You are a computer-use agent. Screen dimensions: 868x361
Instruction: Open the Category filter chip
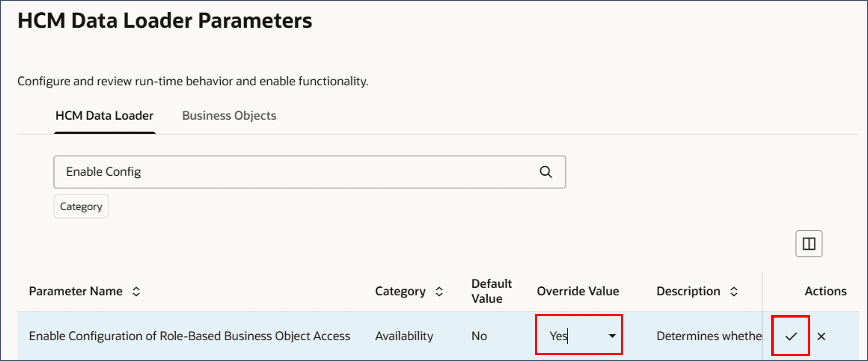(81, 206)
